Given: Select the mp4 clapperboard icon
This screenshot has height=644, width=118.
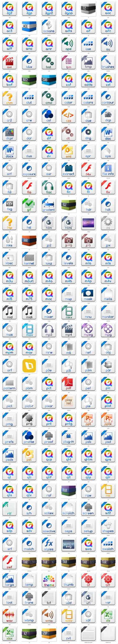Looking at the screenshot, I should click(x=69, y=330).
